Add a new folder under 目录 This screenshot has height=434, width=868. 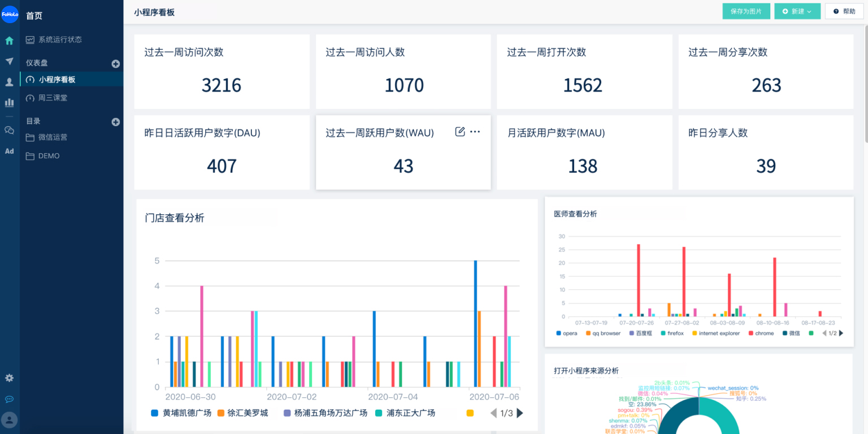tap(116, 121)
